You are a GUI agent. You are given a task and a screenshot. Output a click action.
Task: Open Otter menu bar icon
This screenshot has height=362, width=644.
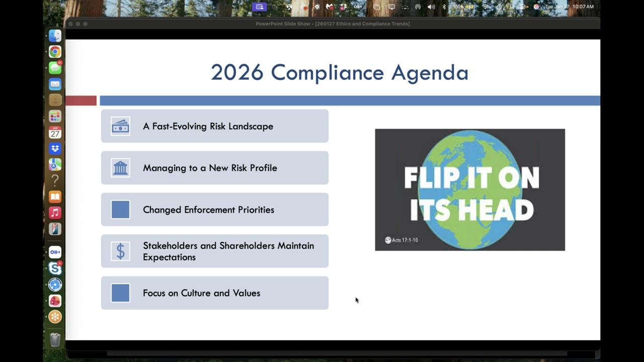tap(358, 7)
